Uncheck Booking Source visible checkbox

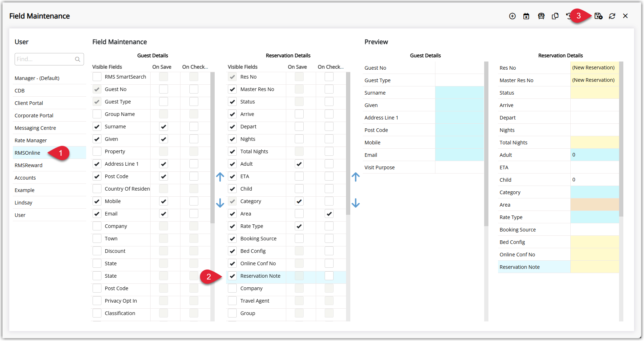pyautogui.click(x=232, y=239)
